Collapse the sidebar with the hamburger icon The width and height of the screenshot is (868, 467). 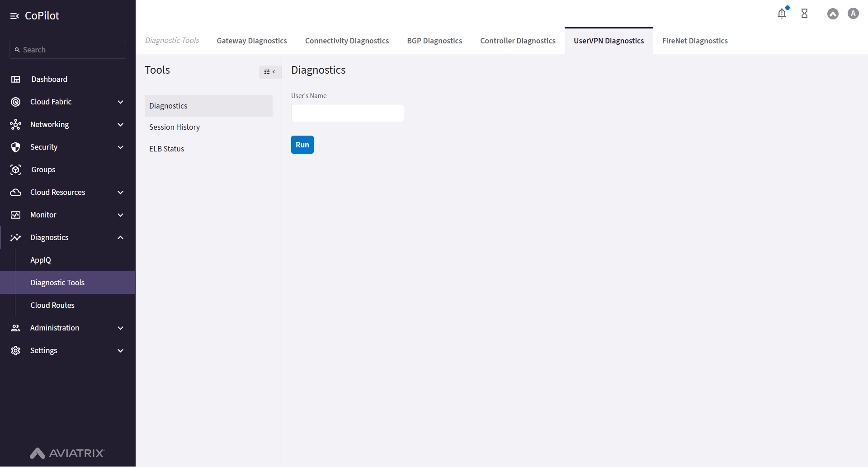14,15
